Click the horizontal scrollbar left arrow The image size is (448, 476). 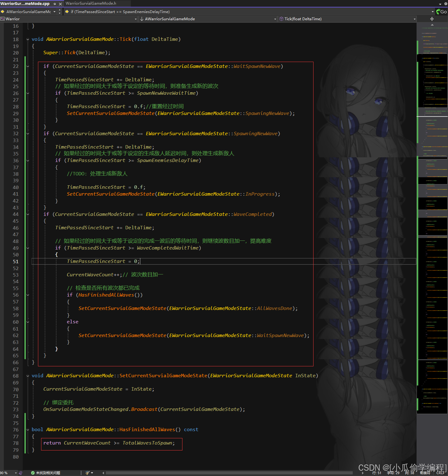pos(103,473)
